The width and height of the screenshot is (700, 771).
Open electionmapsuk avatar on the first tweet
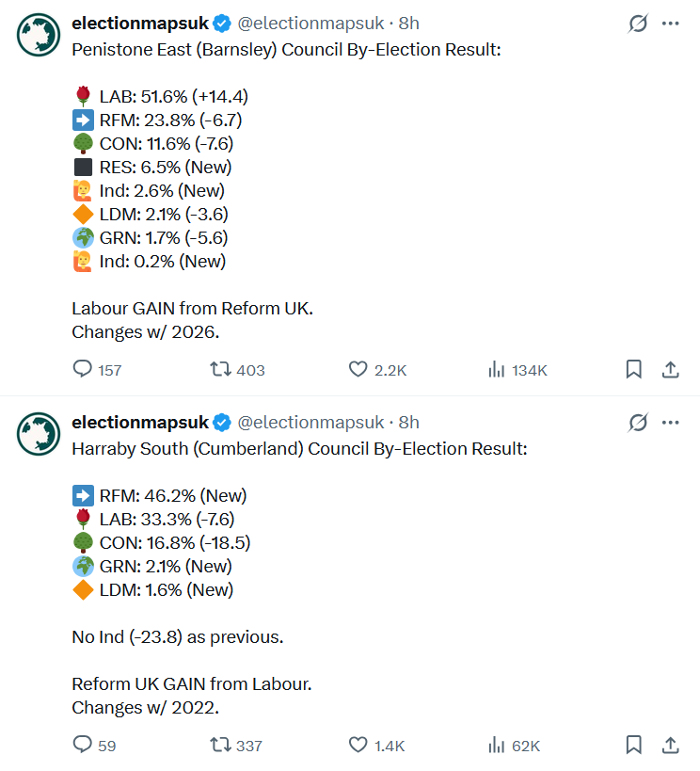point(39,35)
